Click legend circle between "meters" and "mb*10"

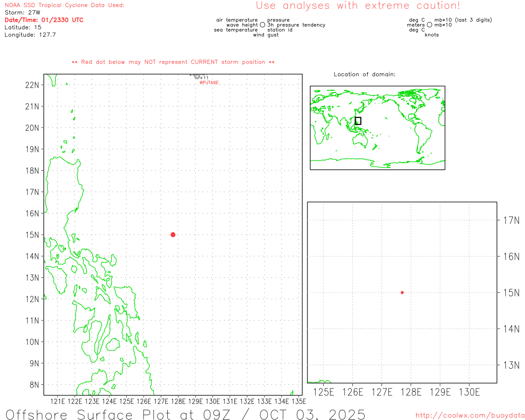click(x=429, y=25)
